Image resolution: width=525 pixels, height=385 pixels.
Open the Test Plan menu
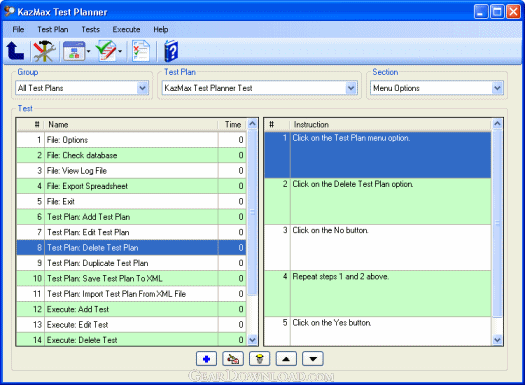point(53,29)
